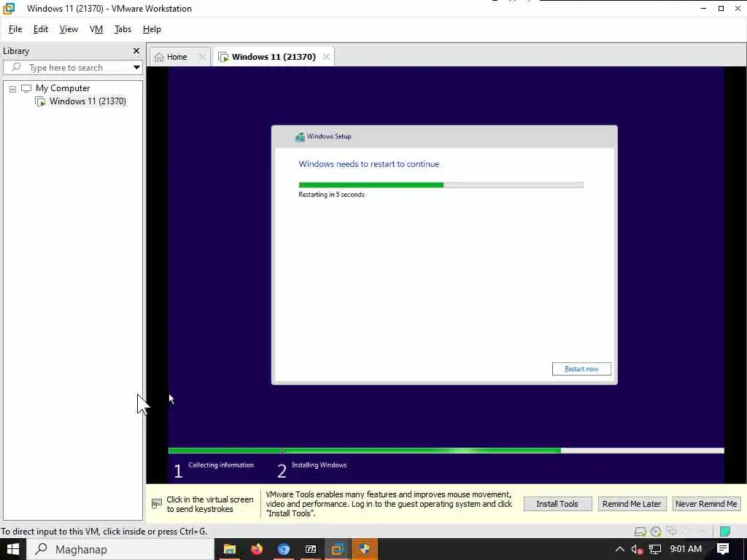Select Windows 11 (21370) in Library tree
747x560 pixels.
coord(88,101)
